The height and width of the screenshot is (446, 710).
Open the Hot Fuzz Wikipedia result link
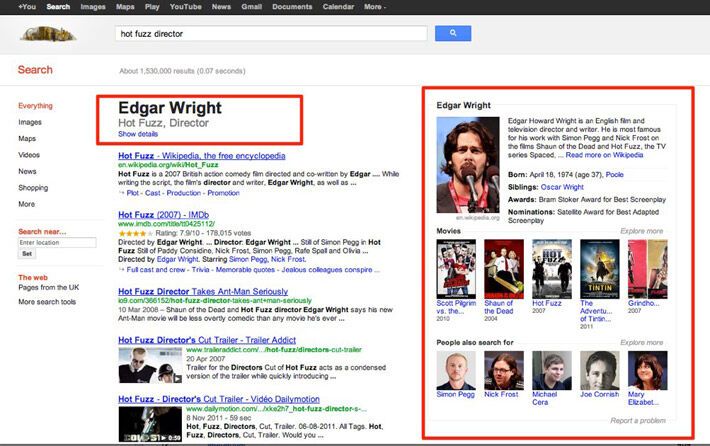pyautogui.click(x=201, y=156)
